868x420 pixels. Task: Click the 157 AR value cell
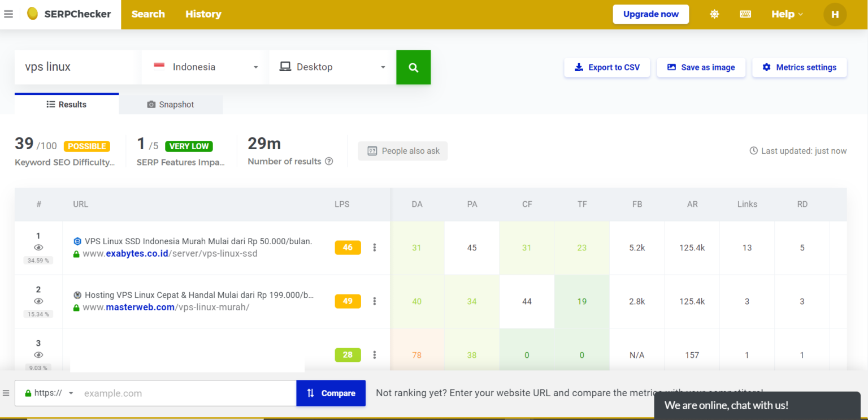[x=692, y=355]
